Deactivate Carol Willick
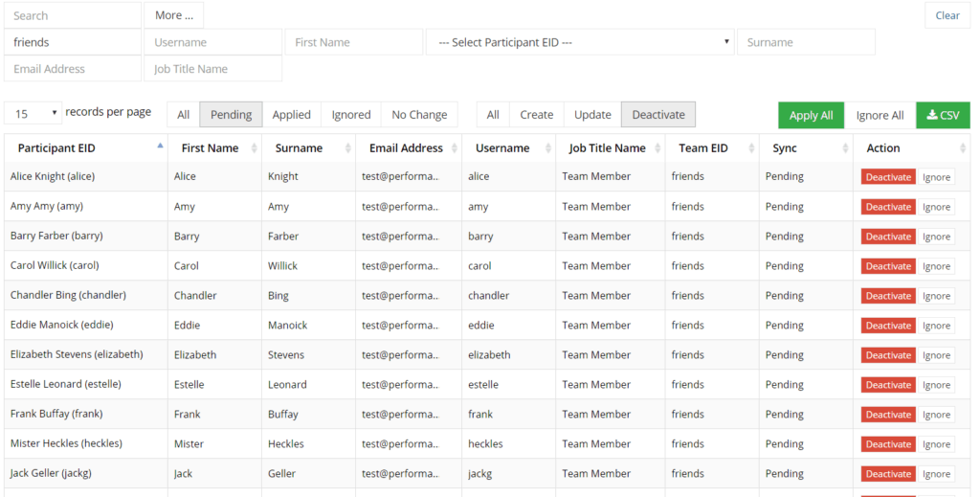980x497 pixels. click(x=888, y=266)
